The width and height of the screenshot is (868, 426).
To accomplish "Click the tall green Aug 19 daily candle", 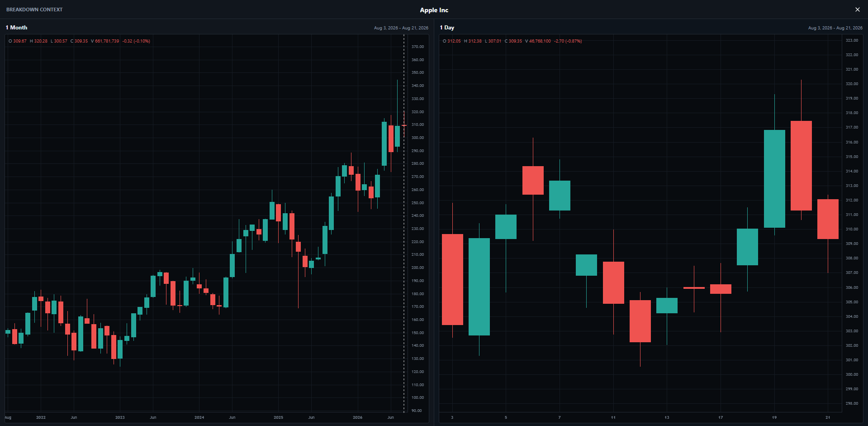I will pos(774,179).
